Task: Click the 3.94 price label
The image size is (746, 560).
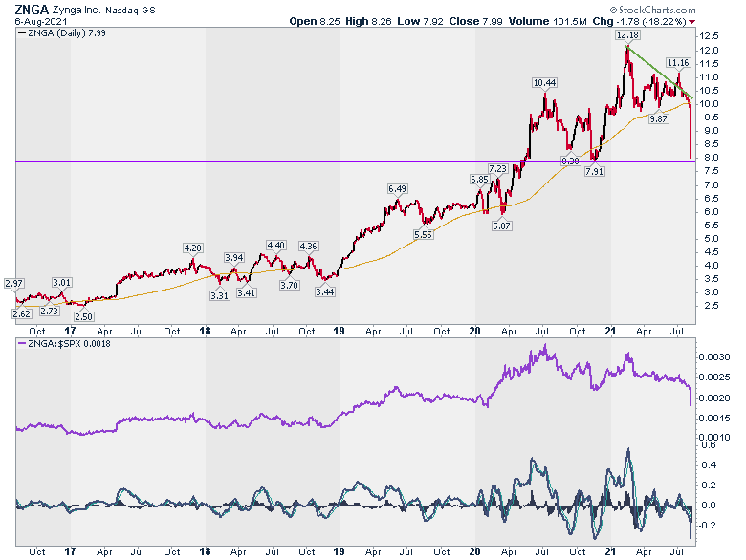Action: coord(234,257)
